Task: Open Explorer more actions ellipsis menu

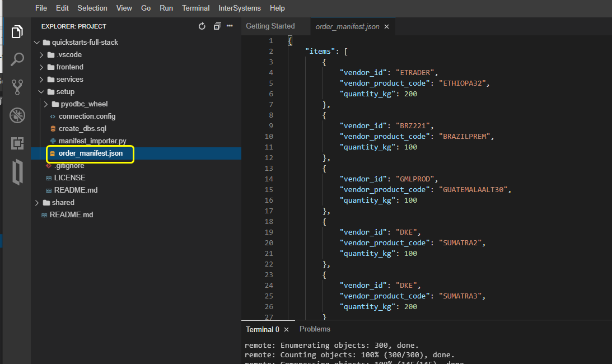Action: [x=230, y=26]
